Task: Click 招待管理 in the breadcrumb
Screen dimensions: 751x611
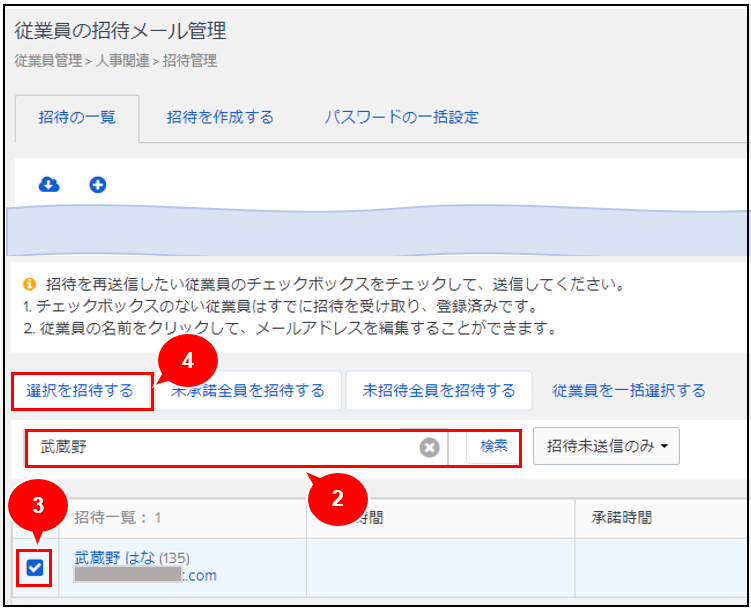Action: click(x=190, y=61)
